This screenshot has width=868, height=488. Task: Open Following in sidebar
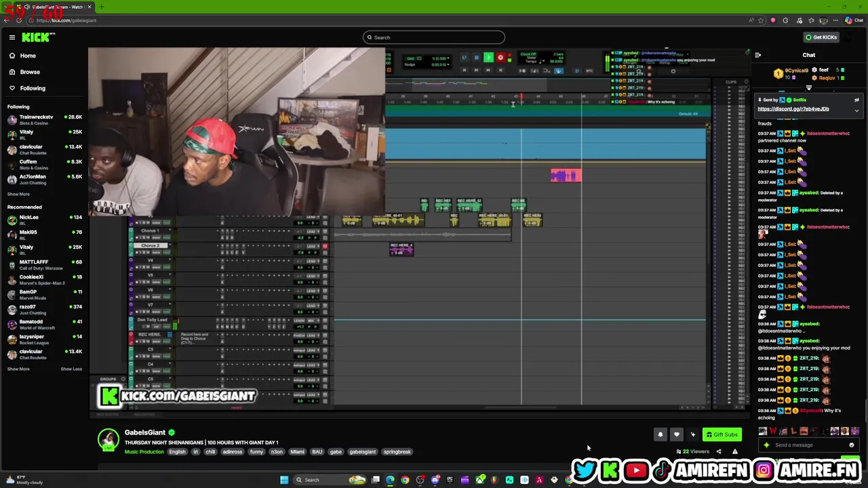click(x=33, y=88)
